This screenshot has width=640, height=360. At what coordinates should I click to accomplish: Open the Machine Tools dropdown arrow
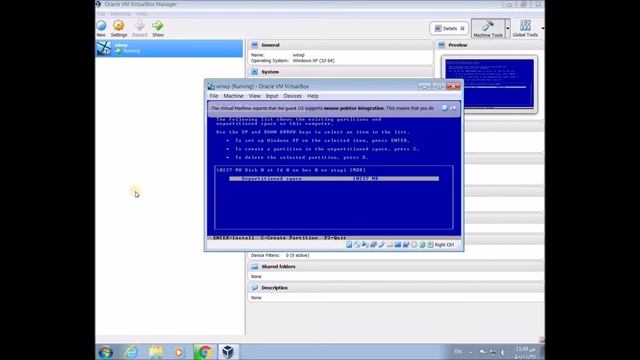pyautogui.click(x=508, y=28)
